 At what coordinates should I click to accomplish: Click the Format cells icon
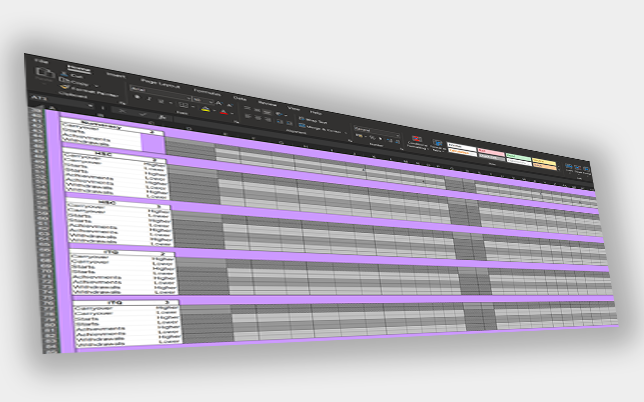586,170
